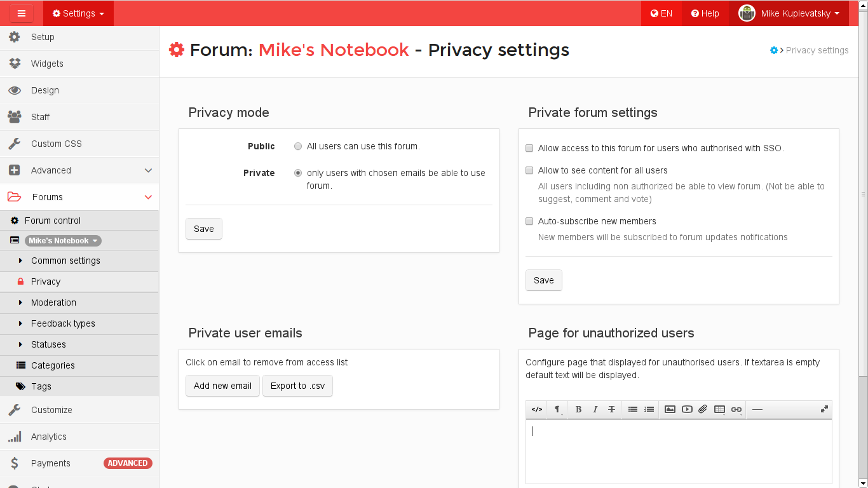Insert numbered list in the editor
The height and width of the screenshot is (488, 868).
(x=649, y=409)
